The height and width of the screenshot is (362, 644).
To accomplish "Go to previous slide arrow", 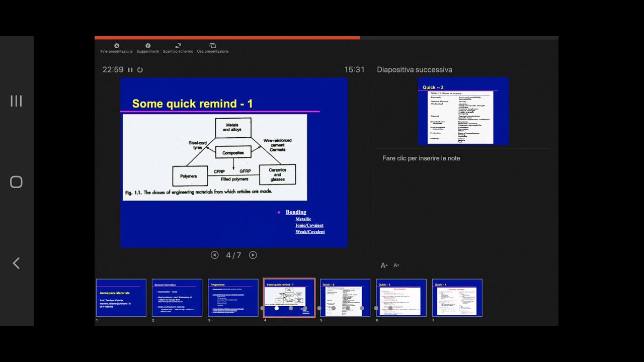I will (215, 255).
